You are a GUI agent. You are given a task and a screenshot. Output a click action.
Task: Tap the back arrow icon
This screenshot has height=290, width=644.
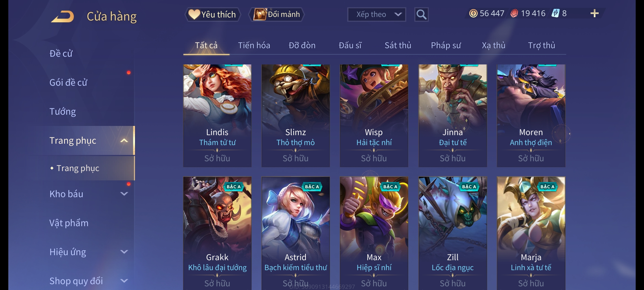63,16
